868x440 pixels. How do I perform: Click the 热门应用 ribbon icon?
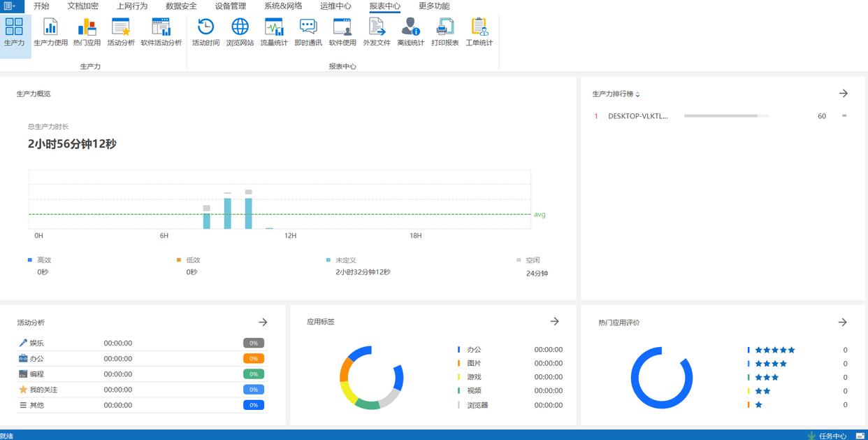pos(87,32)
